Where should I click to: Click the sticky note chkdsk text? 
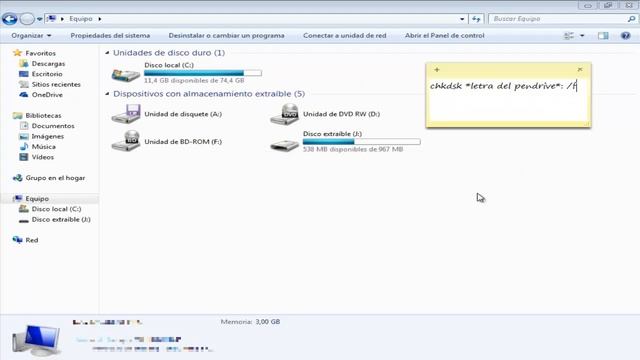click(x=503, y=86)
